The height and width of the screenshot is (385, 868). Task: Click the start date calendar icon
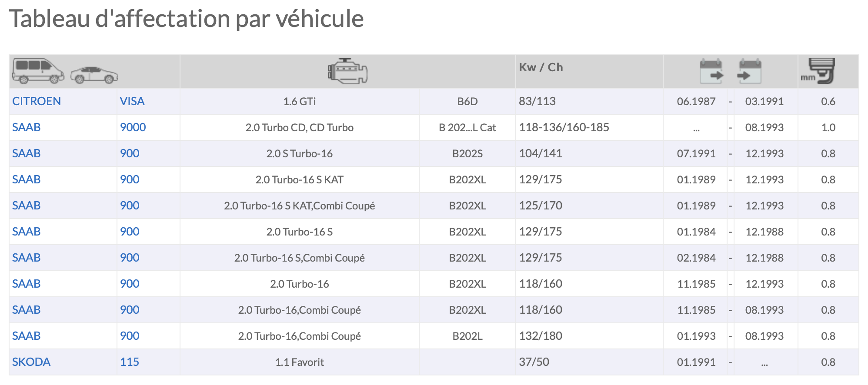tap(711, 72)
